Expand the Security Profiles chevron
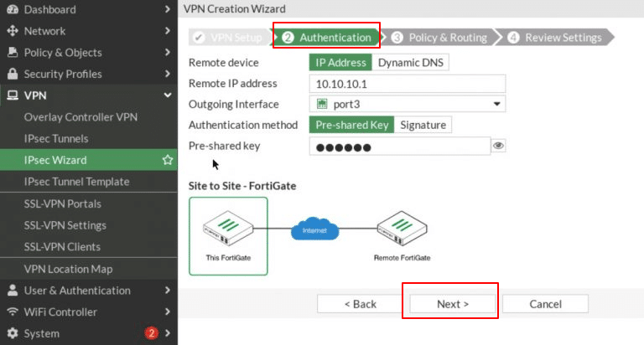 point(167,74)
